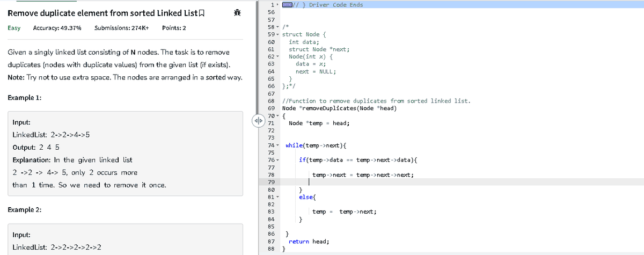Click the 'Example 1:' heading
This screenshot has width=644, height=255.
click(25, 98)
